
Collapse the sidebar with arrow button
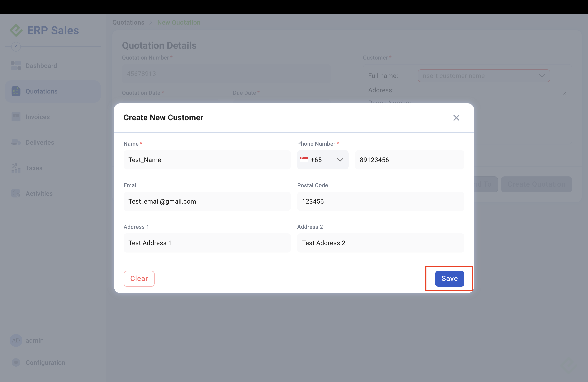[16, 47]
